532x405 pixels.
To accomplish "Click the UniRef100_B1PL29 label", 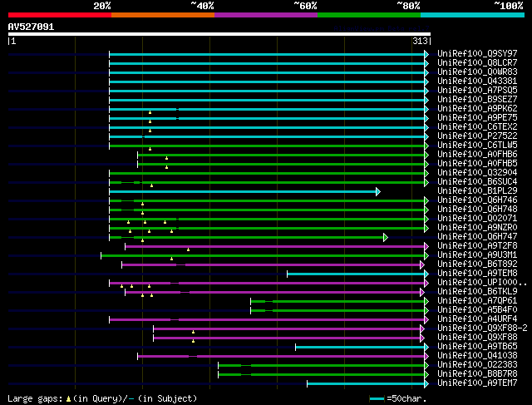I will pyautogui.click(x=477, y=191).
